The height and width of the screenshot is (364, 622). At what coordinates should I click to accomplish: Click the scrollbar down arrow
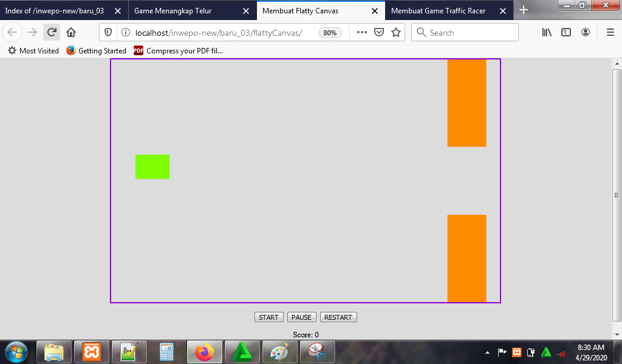point(617,335)
